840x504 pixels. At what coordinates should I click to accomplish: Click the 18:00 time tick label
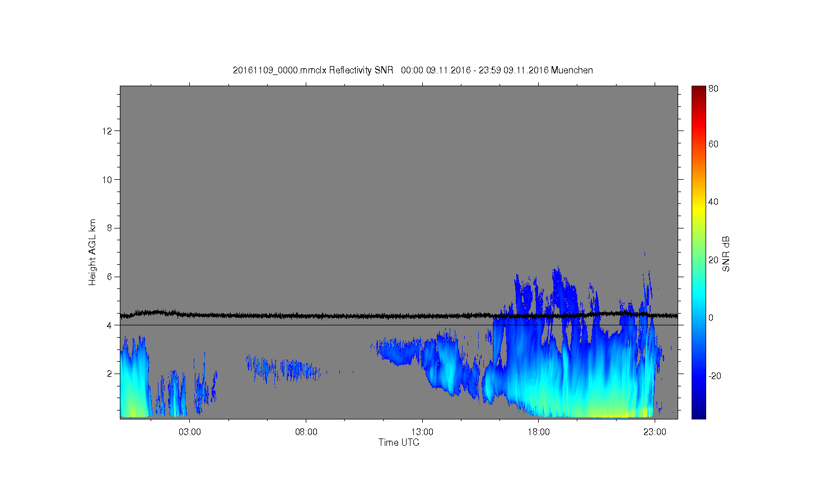538,432
